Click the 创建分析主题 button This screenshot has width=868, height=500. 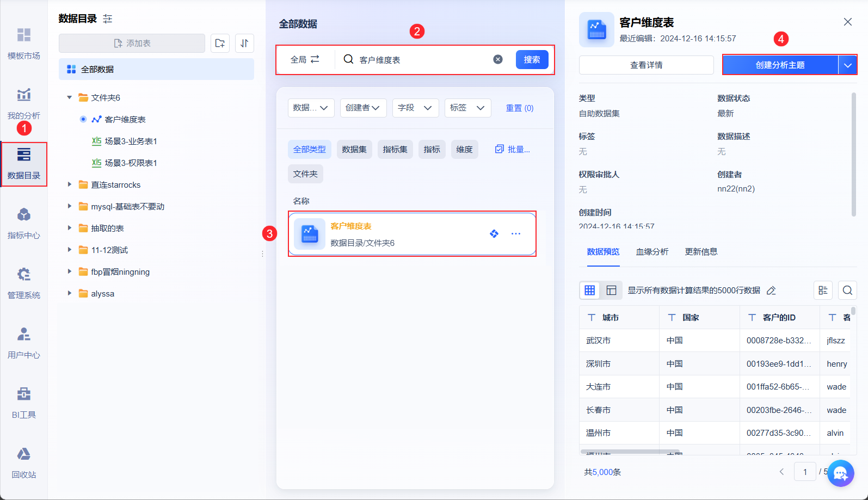(780, 65)
